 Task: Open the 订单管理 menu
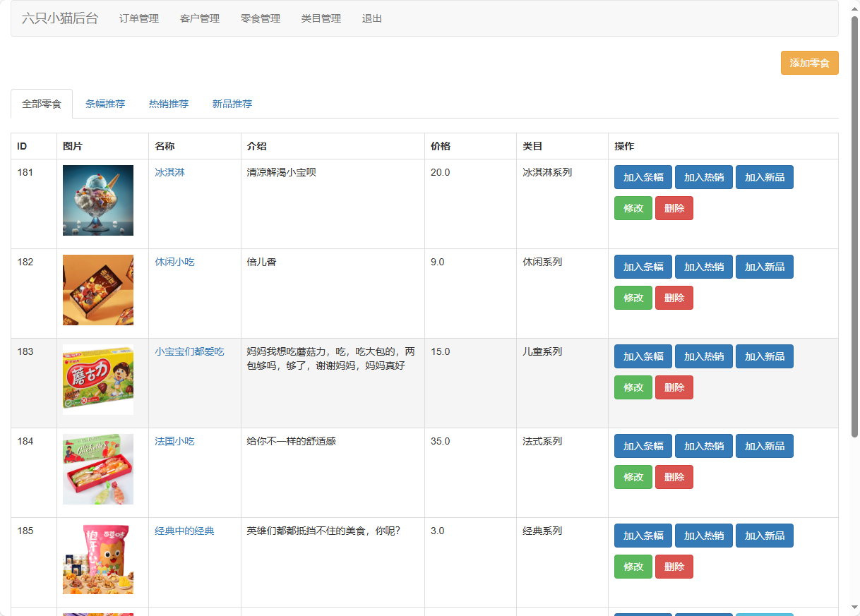click(x=139, y=19)
